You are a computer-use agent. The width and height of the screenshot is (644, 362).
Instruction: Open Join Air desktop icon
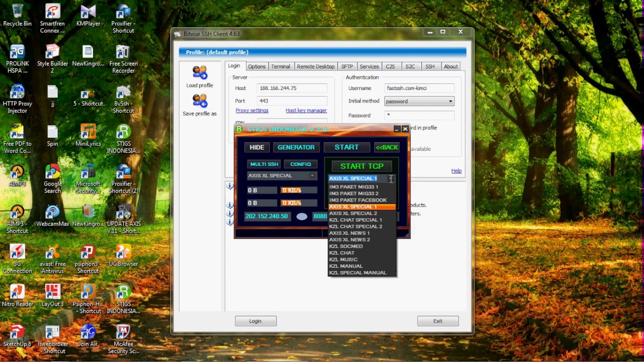(x=88, y=336)
